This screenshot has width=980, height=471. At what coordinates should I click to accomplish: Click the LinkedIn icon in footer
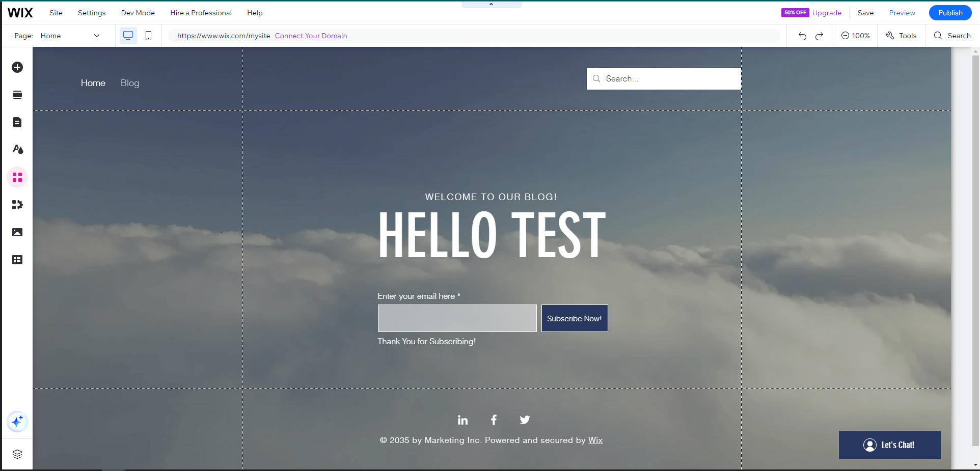(462, 420)
